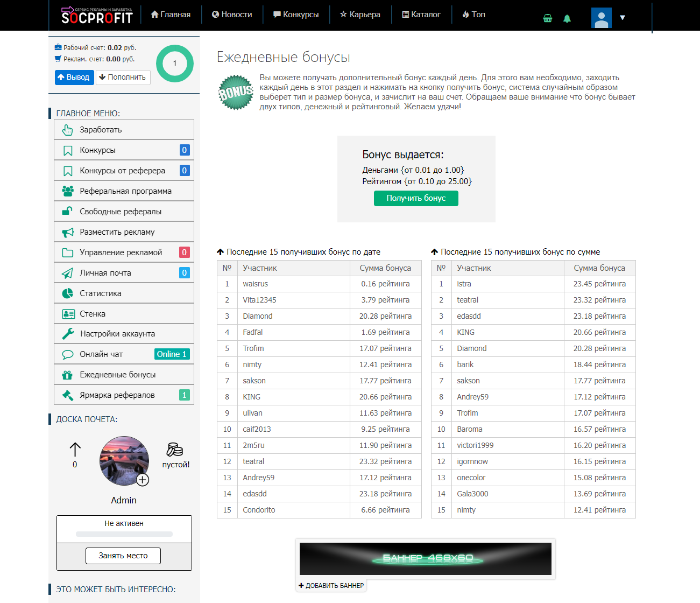This screenshot has width=700, height=603.
Task: Click speech bubble icon for Онлайн чат
Action: click(x=68, y=354)
